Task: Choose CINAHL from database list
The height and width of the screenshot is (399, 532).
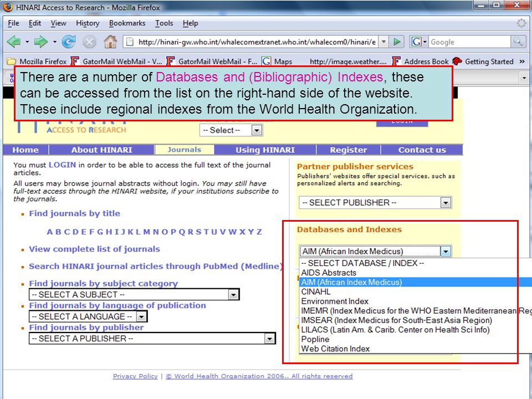Action: (x=416, y=292)
